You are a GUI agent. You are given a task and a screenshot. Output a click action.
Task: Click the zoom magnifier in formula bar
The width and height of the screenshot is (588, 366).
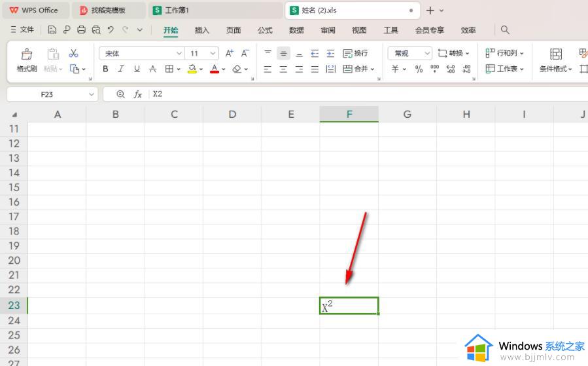[120, 94]
